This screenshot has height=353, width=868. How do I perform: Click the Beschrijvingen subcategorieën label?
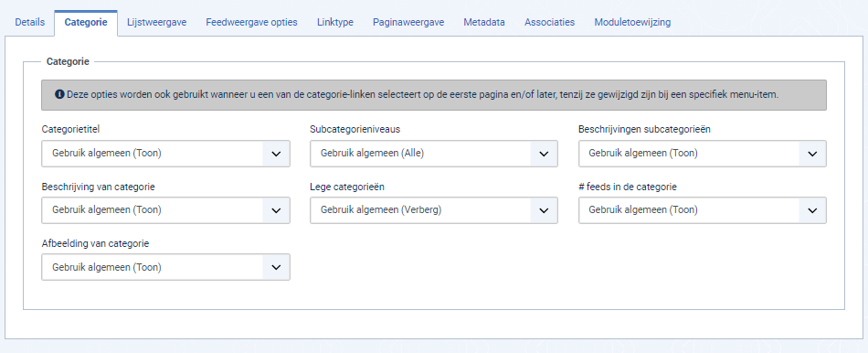(x=644, y=129)
